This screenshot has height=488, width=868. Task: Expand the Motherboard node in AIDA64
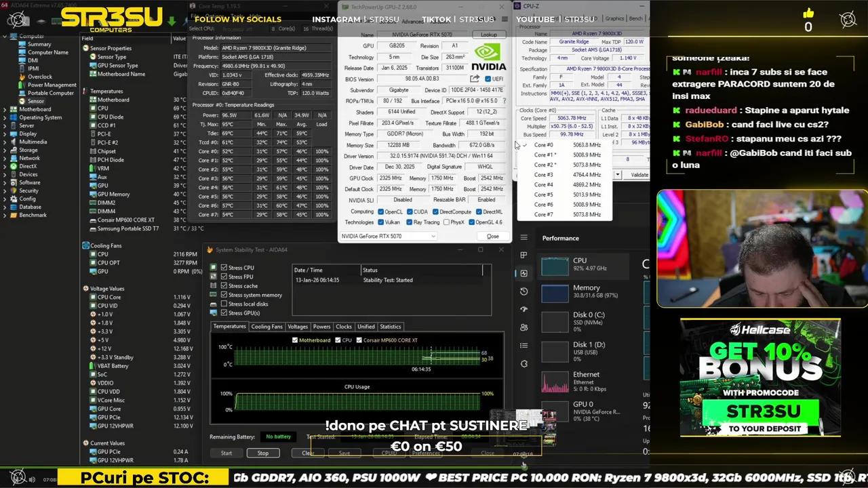pyautogui.click(x=5, y=109)
